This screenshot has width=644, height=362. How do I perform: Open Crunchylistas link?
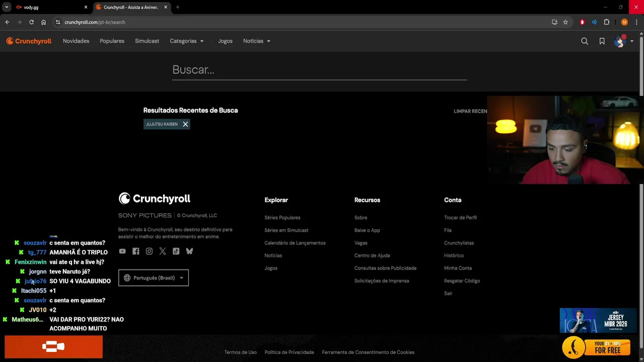point(459,243)
